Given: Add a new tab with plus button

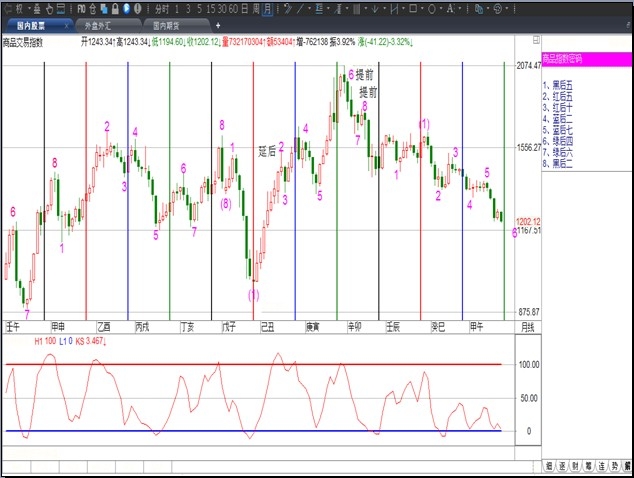Looking at the screenshot, I should 218,25.
